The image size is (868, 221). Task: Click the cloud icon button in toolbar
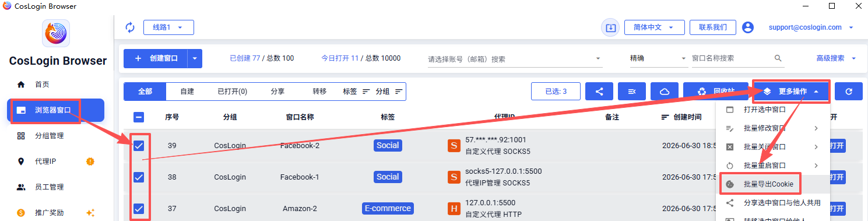coord(665,92)
